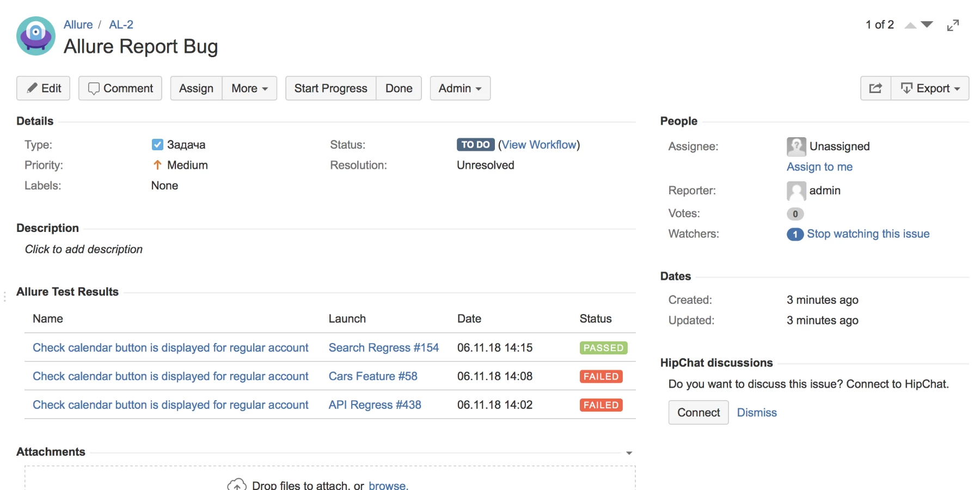The width and height of the screenshot is (980, 490).
Task: Open the Admin dropdown menu
Action: [460, 88]
